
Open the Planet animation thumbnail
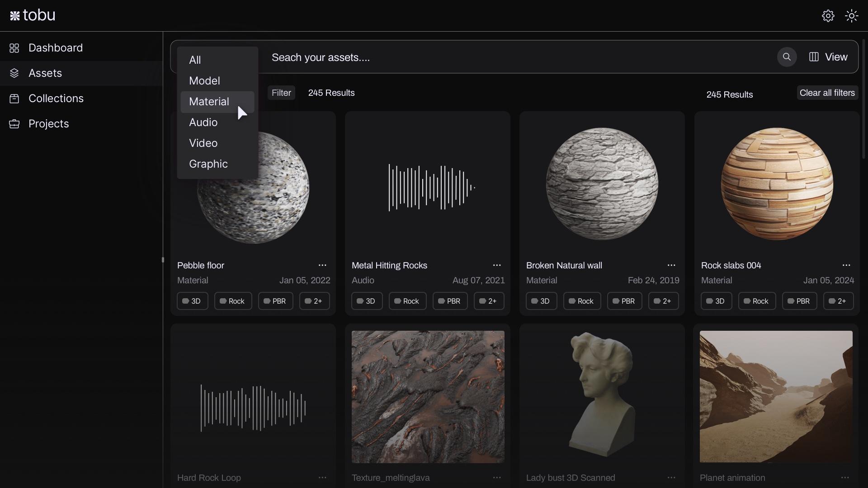point(776,397)
